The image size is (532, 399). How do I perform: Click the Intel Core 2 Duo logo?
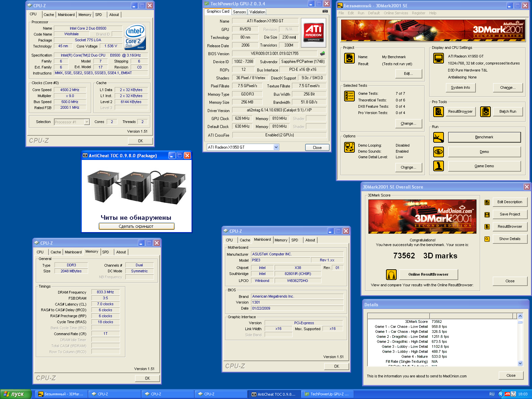coord(135,37)
